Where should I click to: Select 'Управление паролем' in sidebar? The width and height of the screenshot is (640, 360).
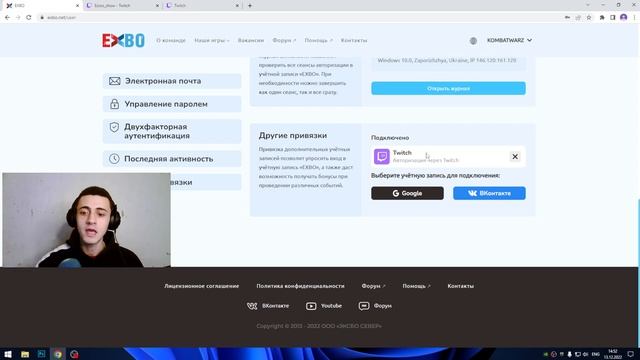click(172, 104)
